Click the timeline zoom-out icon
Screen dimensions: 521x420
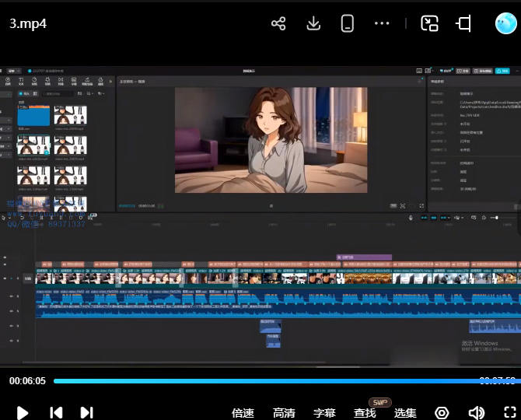click(484, 218)
